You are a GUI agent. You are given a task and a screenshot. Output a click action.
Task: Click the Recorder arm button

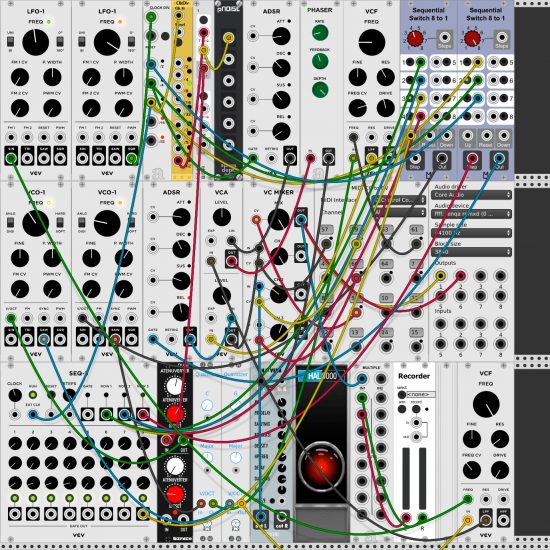click(x=402, y=409)
